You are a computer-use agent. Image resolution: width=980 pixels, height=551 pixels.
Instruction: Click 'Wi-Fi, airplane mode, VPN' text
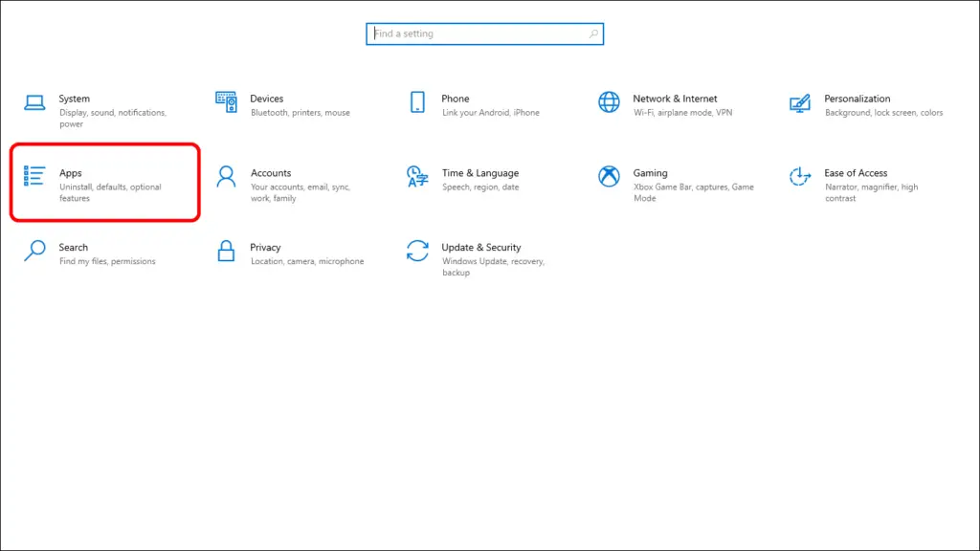pyautogui.click(x=682, y=113)
